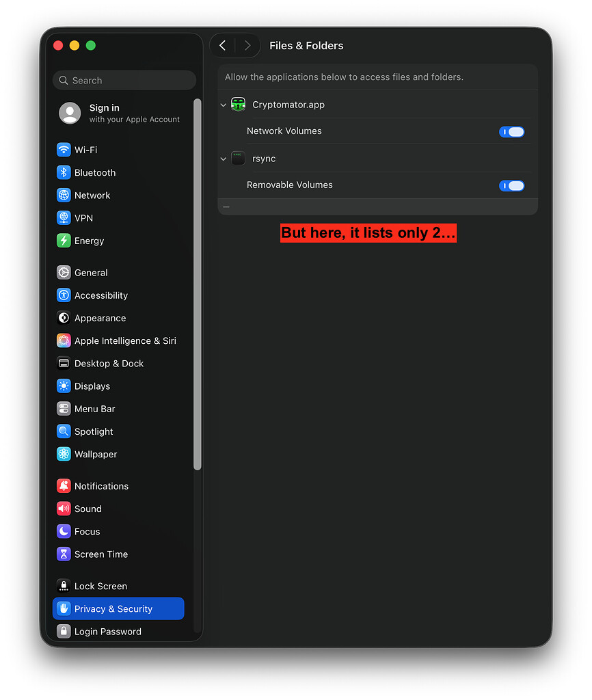Click the Desktop & Dock icon
The height and width of the screenshot is (700, 592).
click(64, 364)
